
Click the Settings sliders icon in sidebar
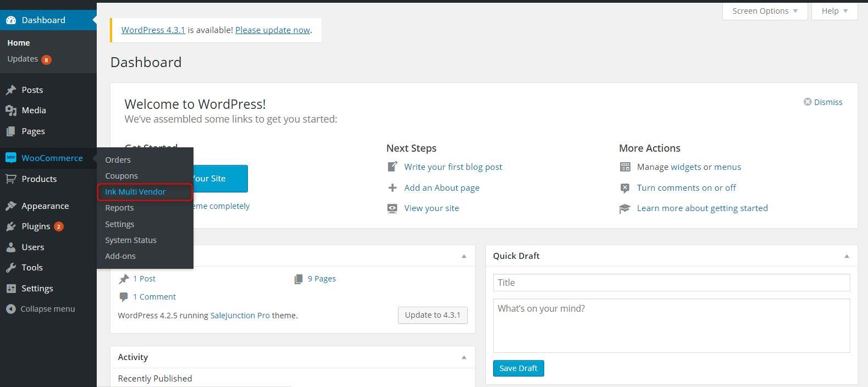pos(11,289)
